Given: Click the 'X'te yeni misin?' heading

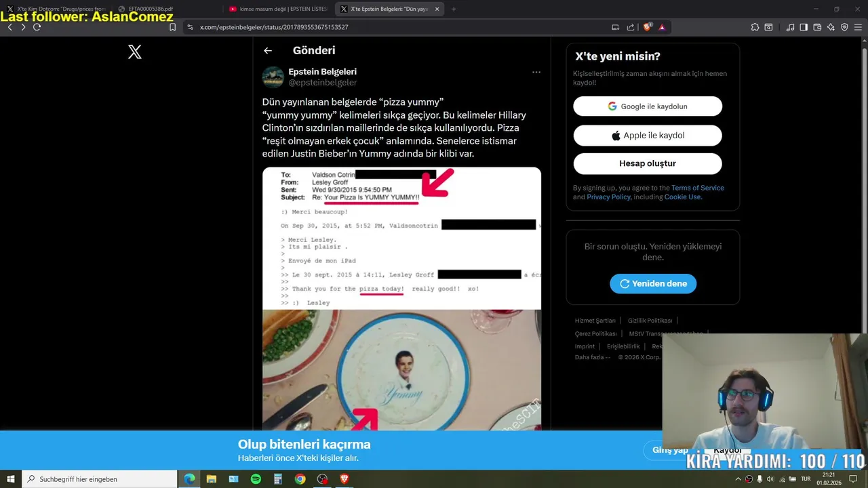Looking at the screenshot, I should tap(618, 57).
